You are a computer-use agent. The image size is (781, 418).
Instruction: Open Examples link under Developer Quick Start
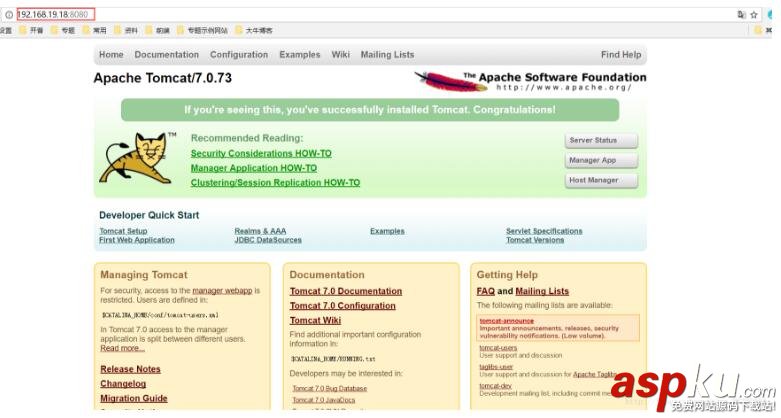tap(388, 231)
